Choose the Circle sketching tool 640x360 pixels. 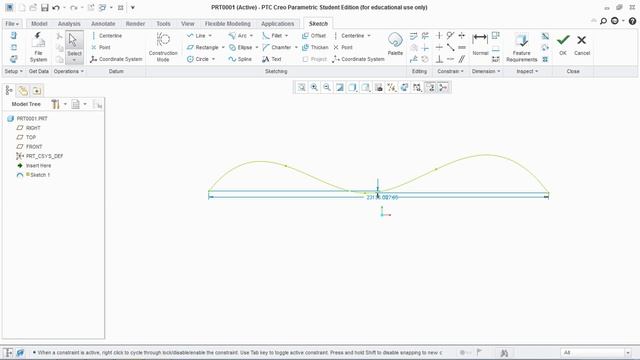pos(198,59)
